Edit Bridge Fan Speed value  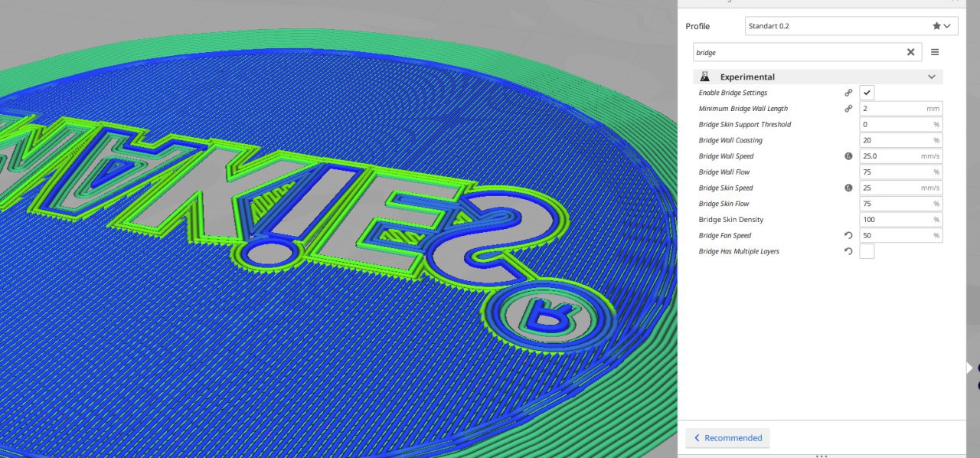pyautogui.click(x=901, y=235)
